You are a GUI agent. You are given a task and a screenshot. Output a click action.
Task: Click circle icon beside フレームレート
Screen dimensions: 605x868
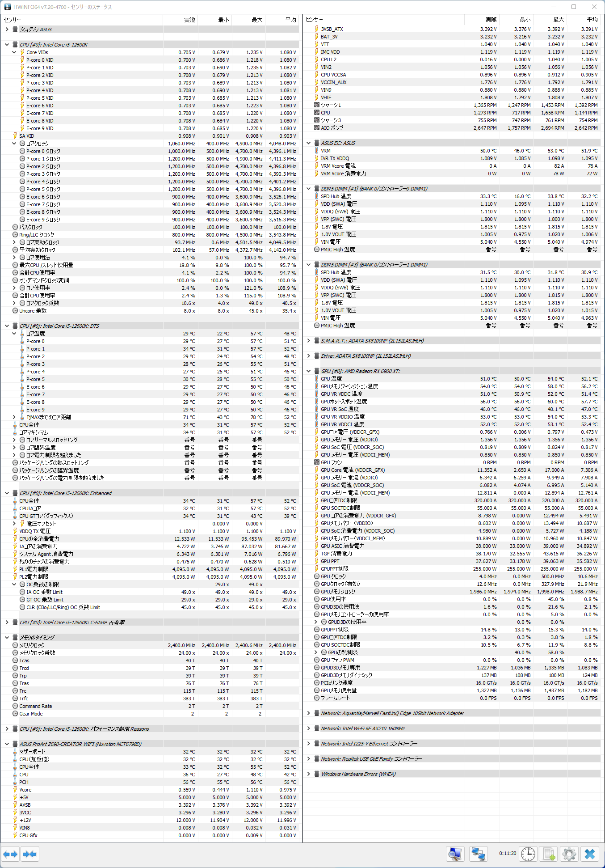click(316, 698)
